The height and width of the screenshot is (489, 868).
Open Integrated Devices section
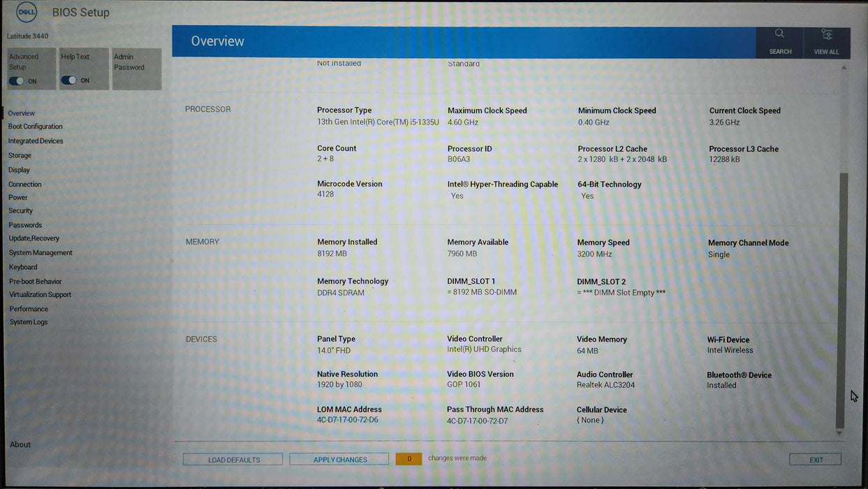point(36,141)
